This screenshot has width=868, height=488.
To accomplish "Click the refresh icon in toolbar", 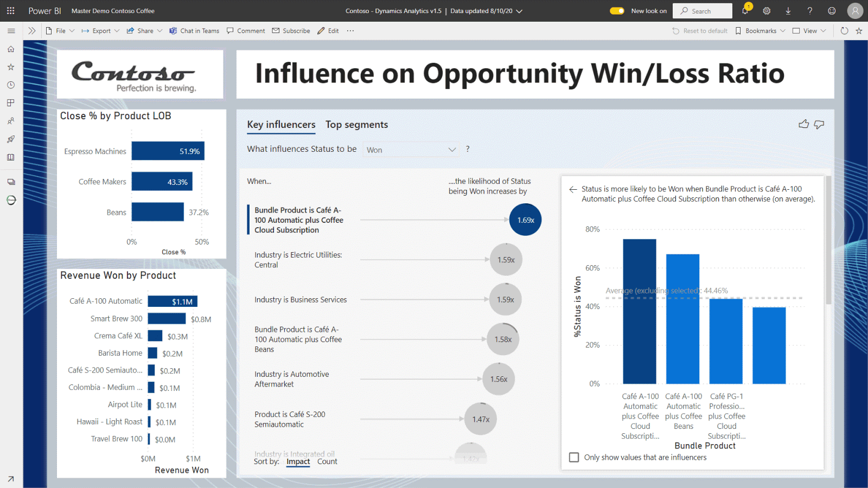I will pyautogui.click(x=844, y=31).
